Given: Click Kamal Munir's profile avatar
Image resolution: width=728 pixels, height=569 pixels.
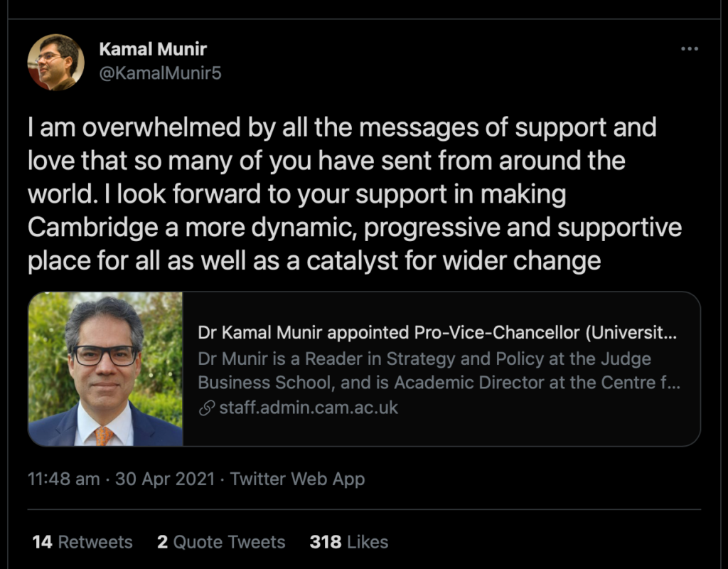Looking at the screenshot, I should 55,63.
